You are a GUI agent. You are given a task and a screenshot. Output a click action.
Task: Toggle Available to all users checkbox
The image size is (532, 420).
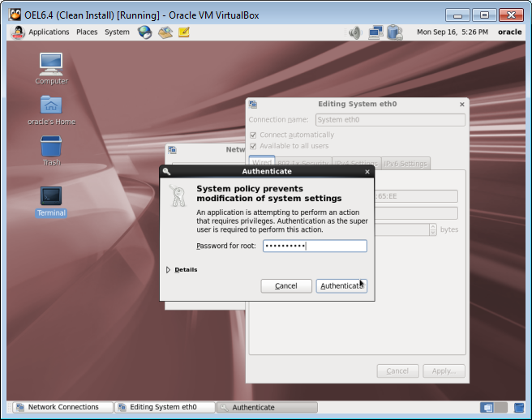[x=253, y=146]
